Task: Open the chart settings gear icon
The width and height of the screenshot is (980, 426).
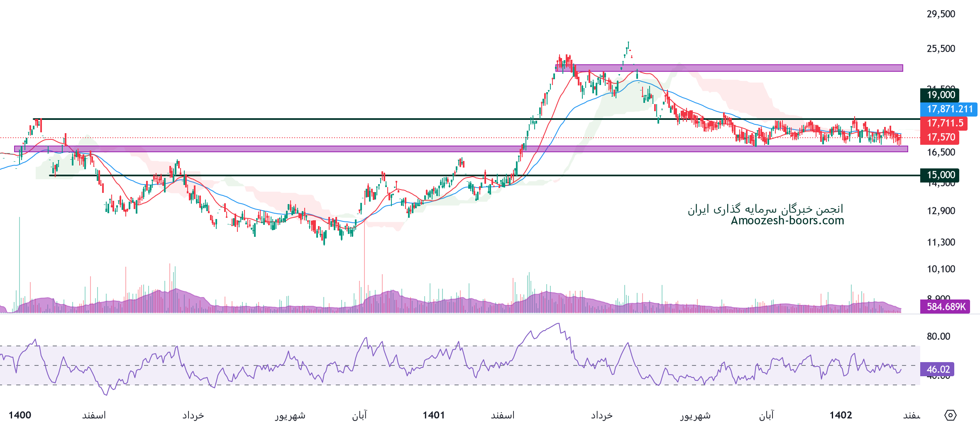Action: (950, 415)
